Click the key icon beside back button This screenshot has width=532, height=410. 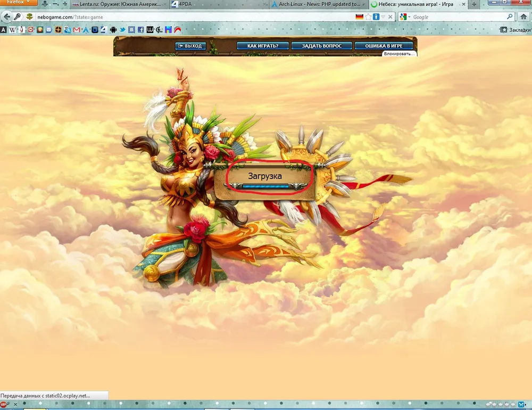(18, 17)
